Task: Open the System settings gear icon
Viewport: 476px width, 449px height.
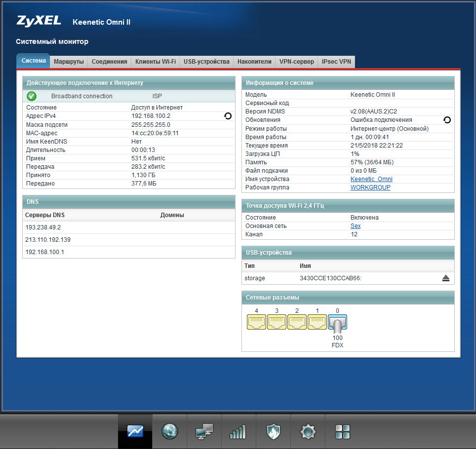Action: (308, 431)
